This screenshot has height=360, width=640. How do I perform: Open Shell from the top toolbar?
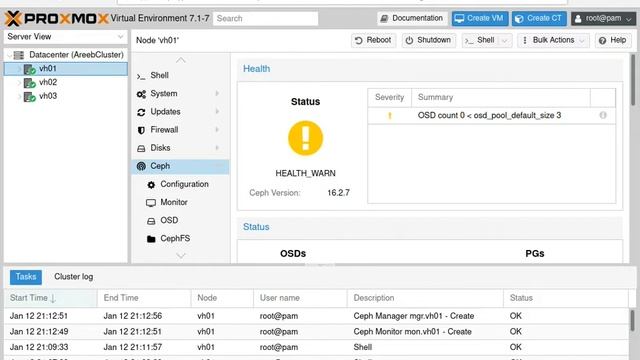(480, 40)
